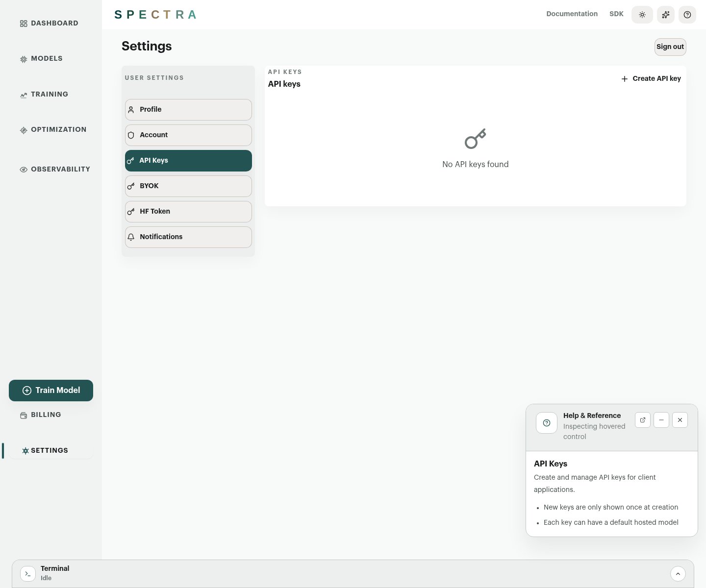Open Notifications settings tab
This screenshot has width=706, height=588.
pos(188,237)
